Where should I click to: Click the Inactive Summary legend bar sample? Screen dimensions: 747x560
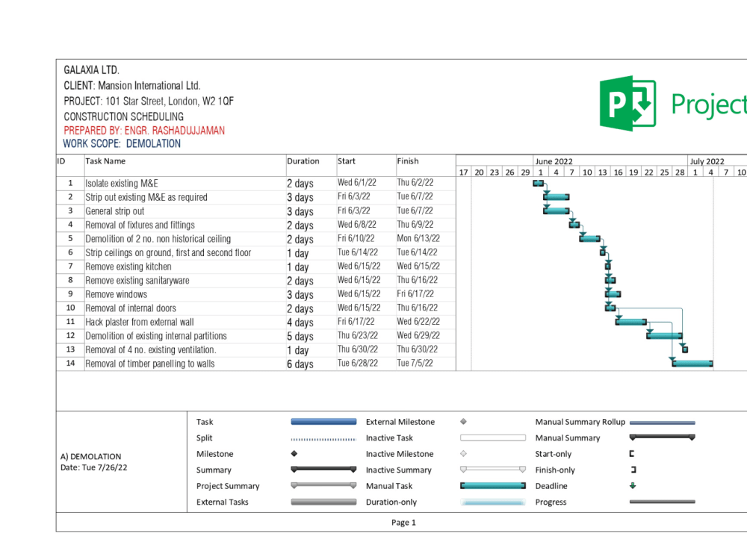[x=493, y=470]
